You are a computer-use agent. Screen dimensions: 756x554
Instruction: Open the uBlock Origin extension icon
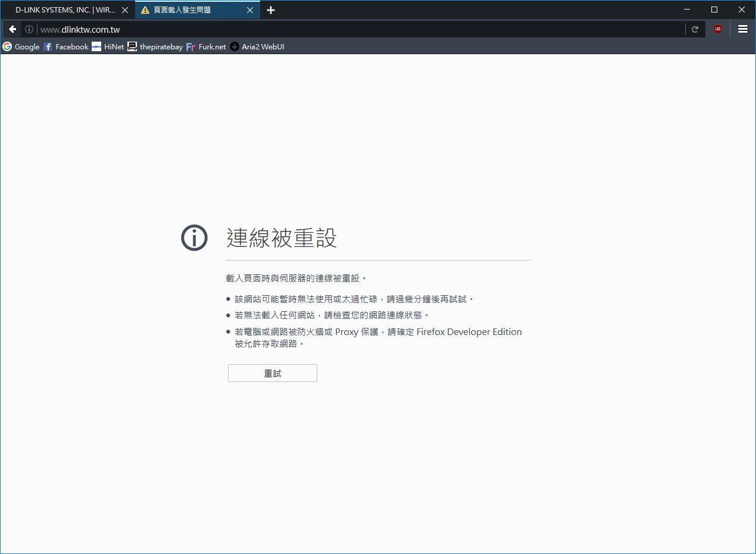(718, 29)
